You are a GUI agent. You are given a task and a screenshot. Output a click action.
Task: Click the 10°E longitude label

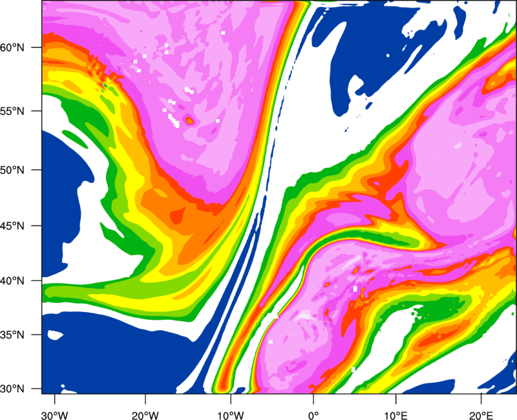(x=396, y=415)
